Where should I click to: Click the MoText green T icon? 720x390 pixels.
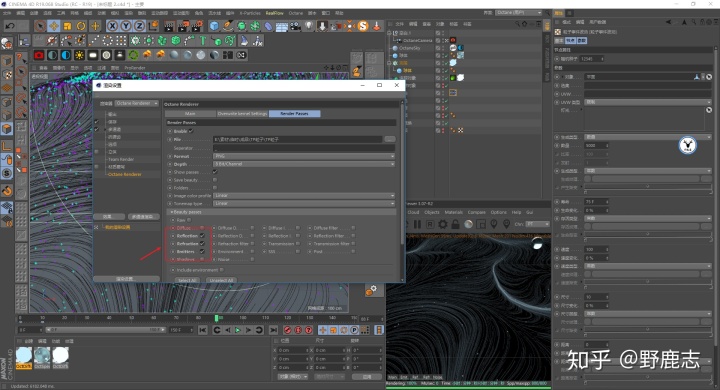(202, 41)
